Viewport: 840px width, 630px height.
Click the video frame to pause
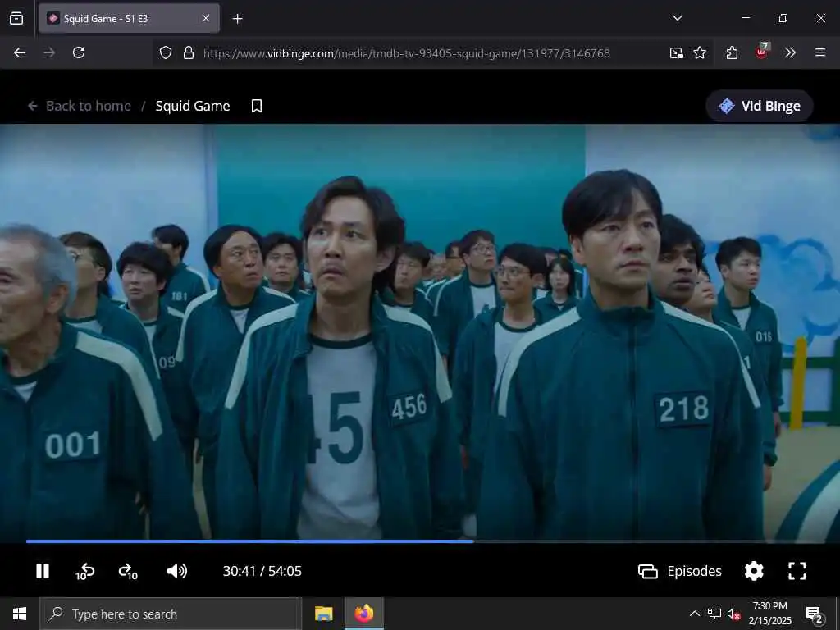tap(420, 332)
